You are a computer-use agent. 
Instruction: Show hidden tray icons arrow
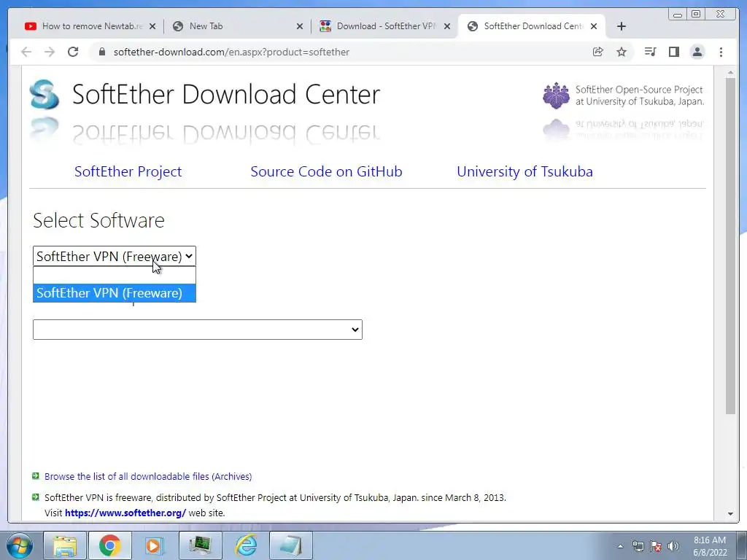click(620, 546)
